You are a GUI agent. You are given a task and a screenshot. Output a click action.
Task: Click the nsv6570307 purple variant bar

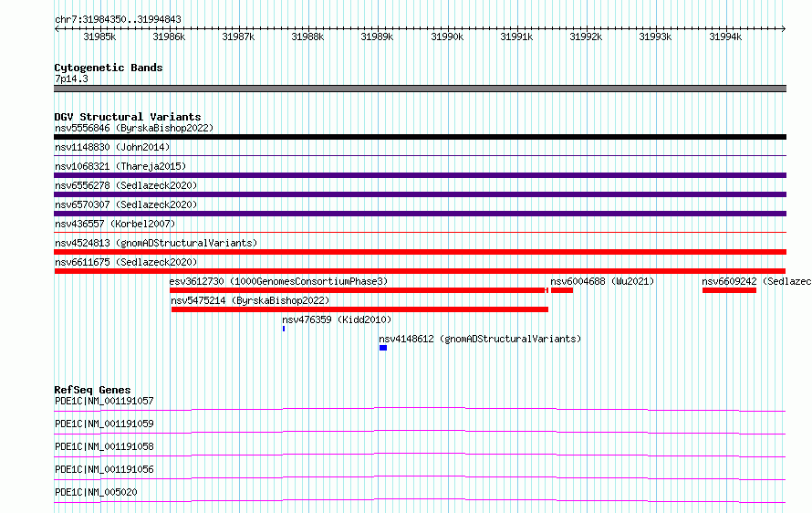point(420,214)
